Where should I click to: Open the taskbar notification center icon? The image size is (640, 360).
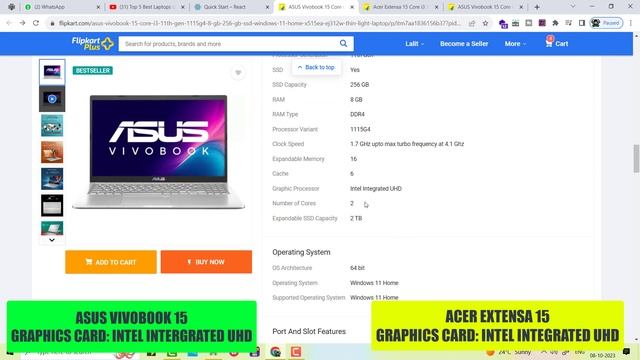point(627,351)
